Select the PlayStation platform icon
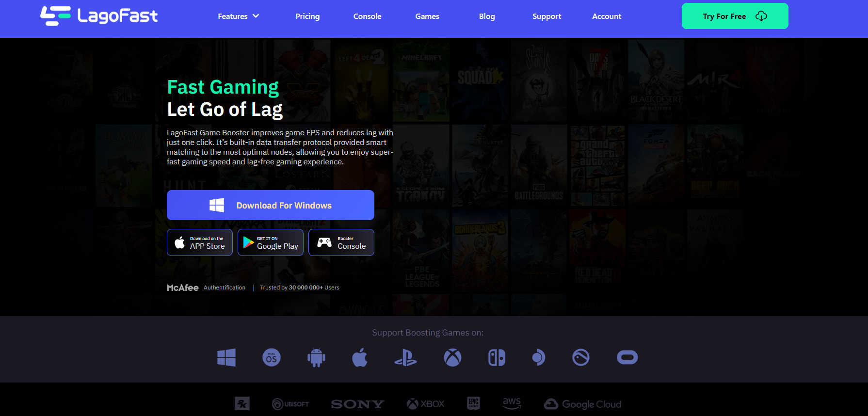This screenshot has height=416, width=868. tap(405, 357)
